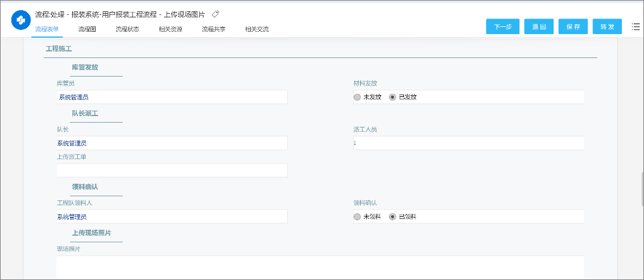The height and width of the screenshot is (280, 644).
Task: Click the tag icon beside the title
Action: pos(215,13)
